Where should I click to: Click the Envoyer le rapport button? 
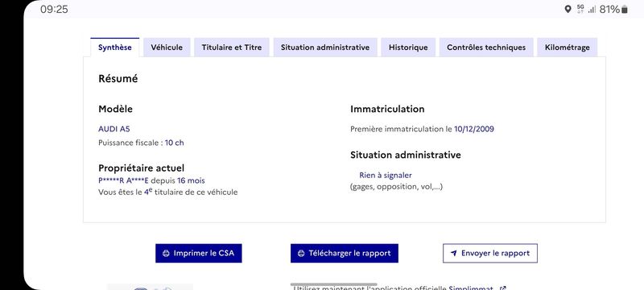click(x=490, y=253)
